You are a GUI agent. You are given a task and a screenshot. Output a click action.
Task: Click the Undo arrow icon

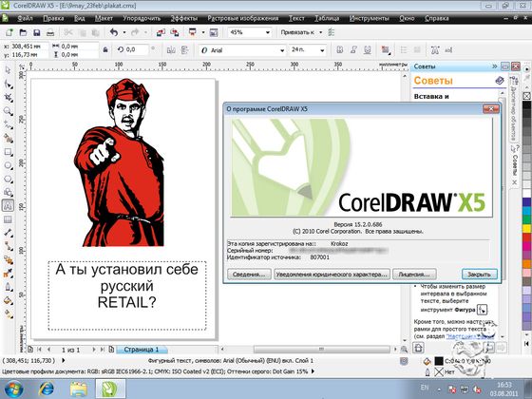[114, 32]
